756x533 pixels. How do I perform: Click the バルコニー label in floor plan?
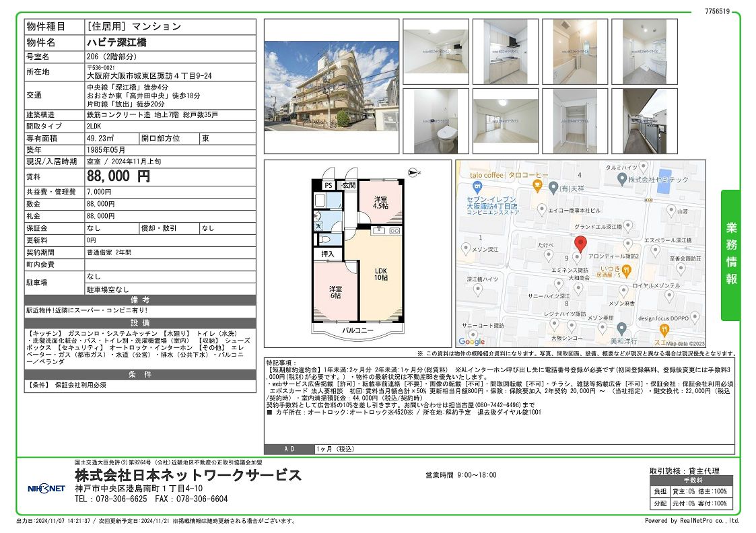(x=357, y=330)
